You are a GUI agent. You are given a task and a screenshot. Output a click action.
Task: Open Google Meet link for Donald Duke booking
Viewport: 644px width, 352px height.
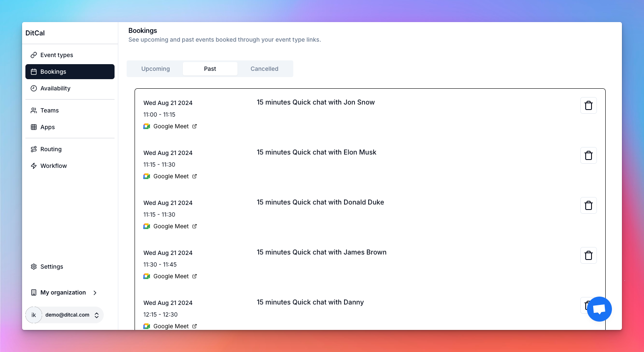click(171, 226)
